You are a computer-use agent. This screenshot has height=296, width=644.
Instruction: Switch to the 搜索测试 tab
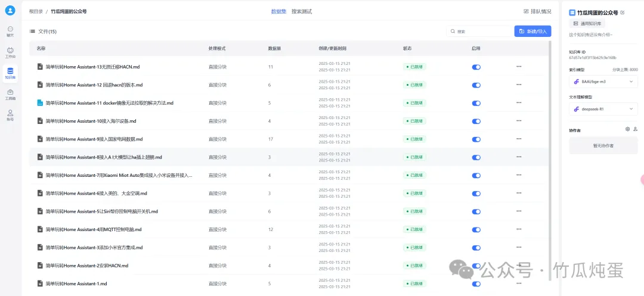coord(302,11)
